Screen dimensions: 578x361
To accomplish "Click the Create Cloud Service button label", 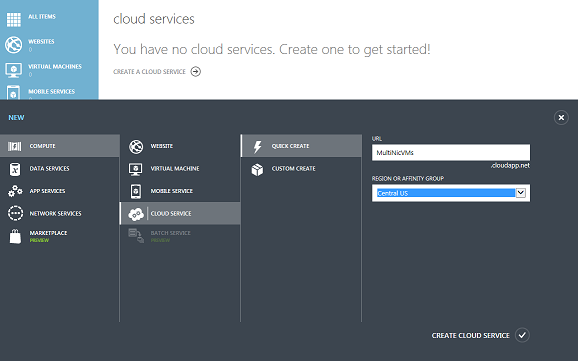I will 470,336.
